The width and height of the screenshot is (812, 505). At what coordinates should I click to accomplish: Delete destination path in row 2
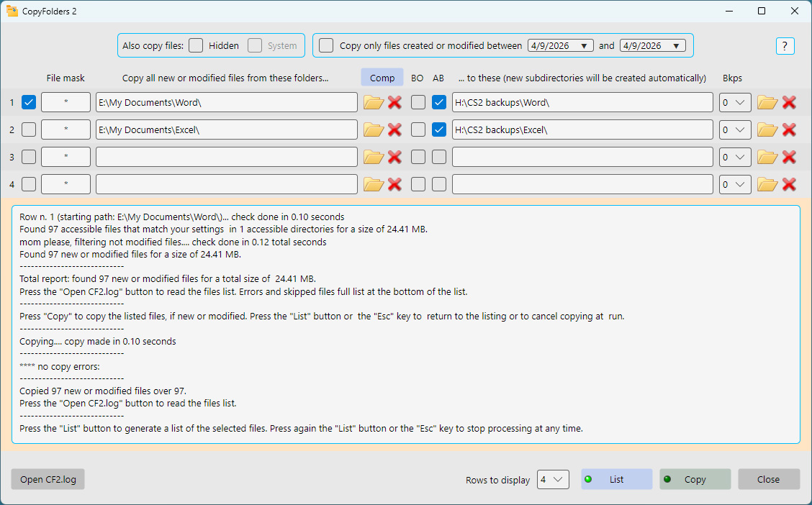(789, 129)
